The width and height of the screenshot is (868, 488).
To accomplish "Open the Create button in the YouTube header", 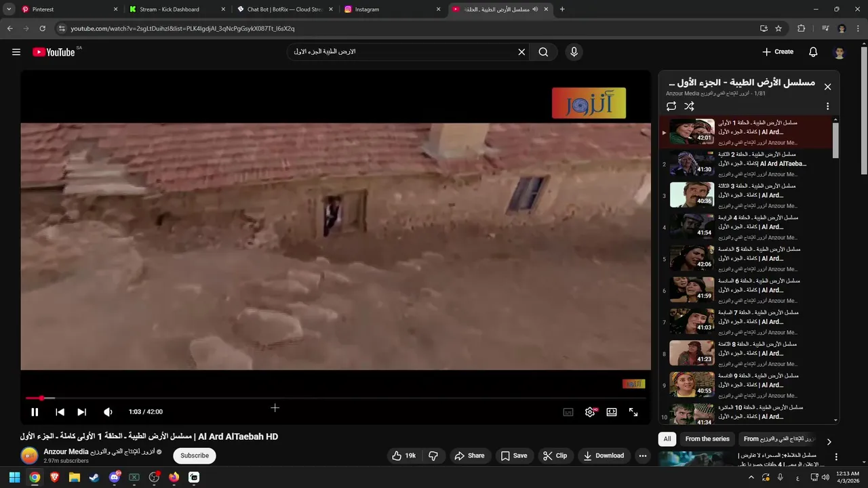I will [778, 52].
